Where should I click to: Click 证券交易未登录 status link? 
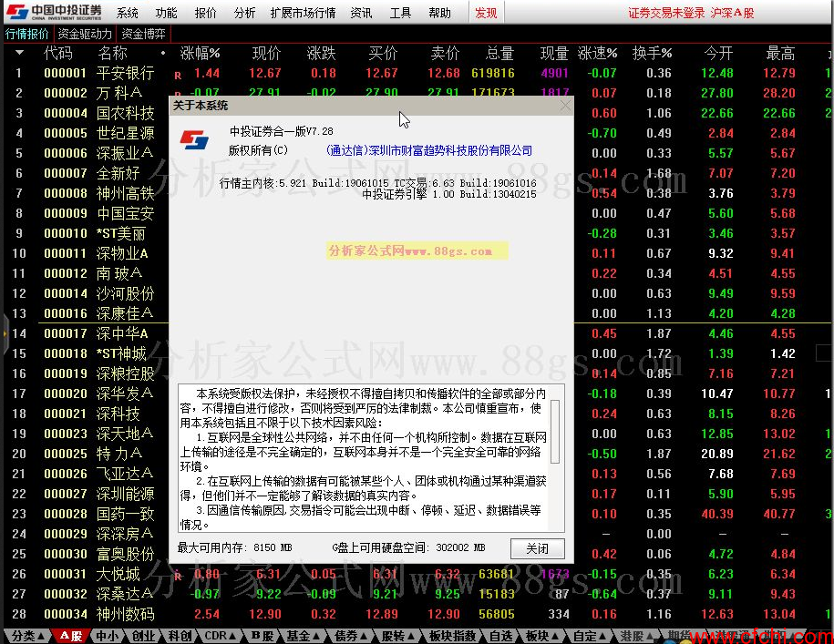tap(666, 13)
